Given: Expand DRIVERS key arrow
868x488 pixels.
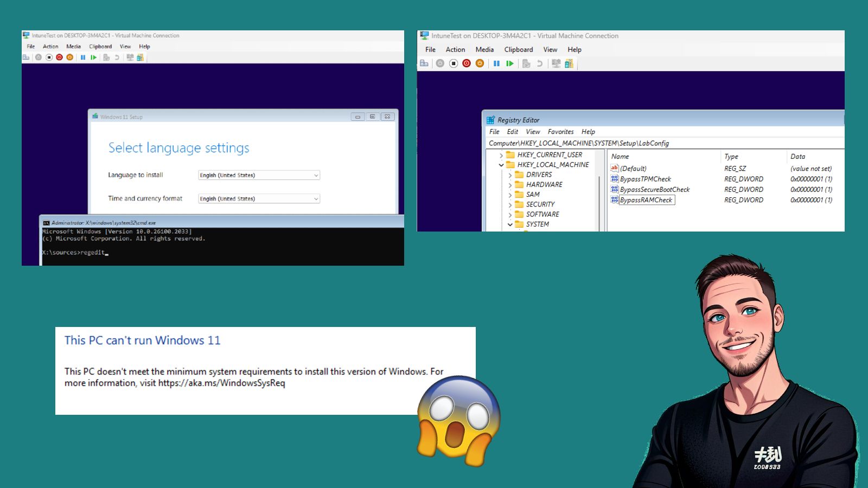Looking at the screenshot, I should [x=510, y=175].
